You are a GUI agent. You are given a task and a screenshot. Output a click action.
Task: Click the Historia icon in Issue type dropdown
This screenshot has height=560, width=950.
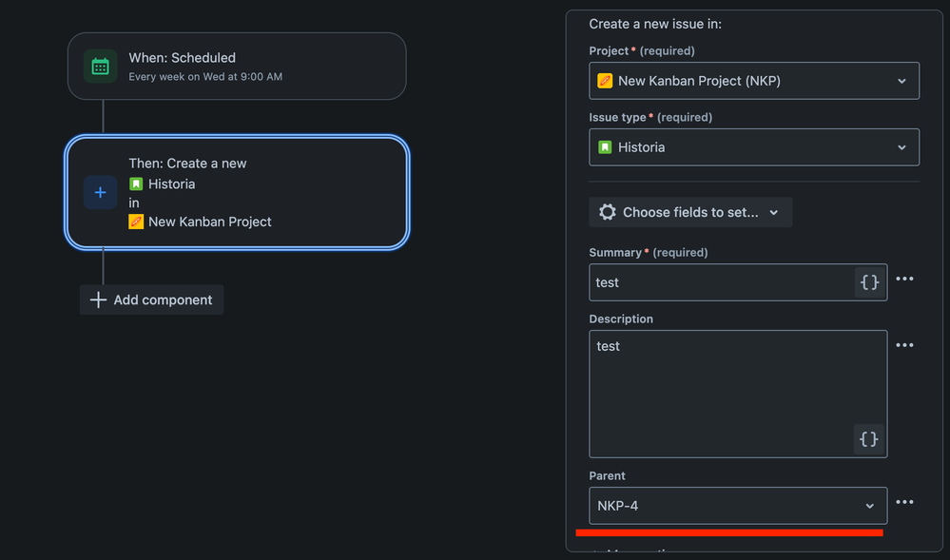(x=605, y=147)
